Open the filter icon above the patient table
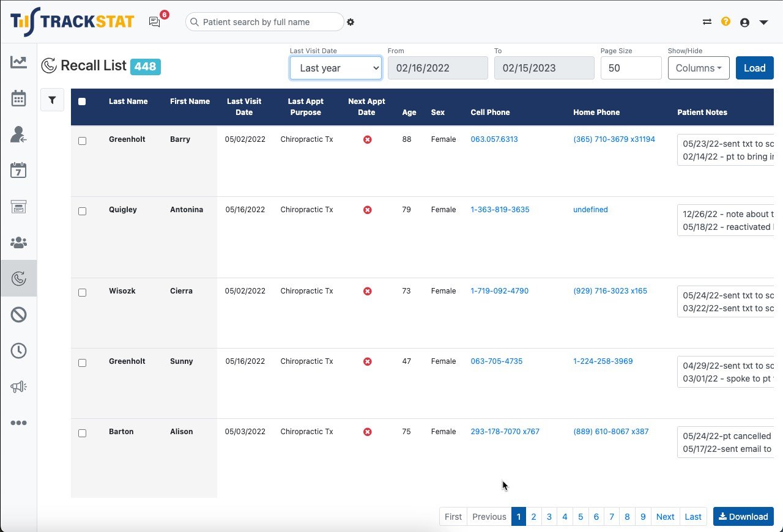 tap(52, 100)
